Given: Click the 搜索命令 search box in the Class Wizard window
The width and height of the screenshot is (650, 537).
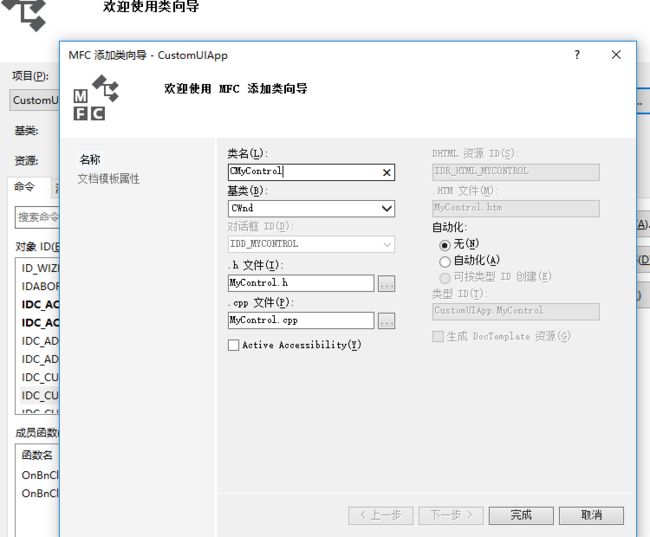Looking at the screenshot, I should [x=37, y=217].
